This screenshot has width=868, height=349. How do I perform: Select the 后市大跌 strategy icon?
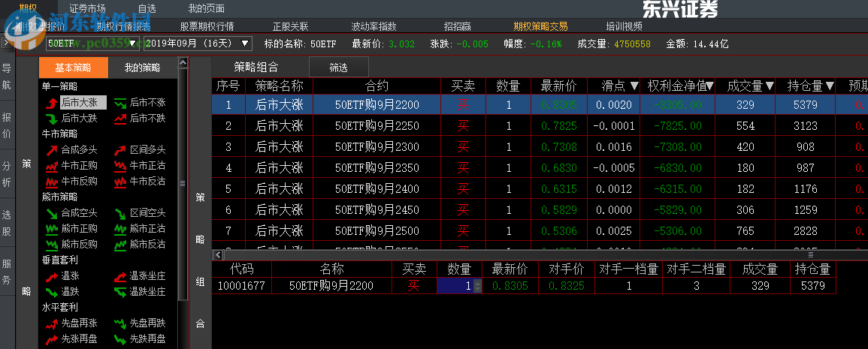click(x=51, y=118)
